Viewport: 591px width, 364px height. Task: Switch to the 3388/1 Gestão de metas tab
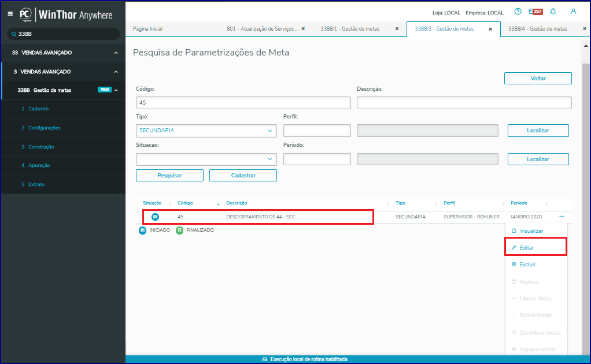point(350,29)
